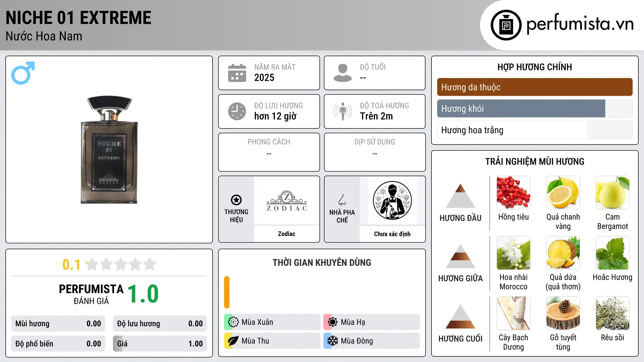This screenshot has height=362, width=644.
Task: Click the Mùa Đông season button
Action: 372,341
